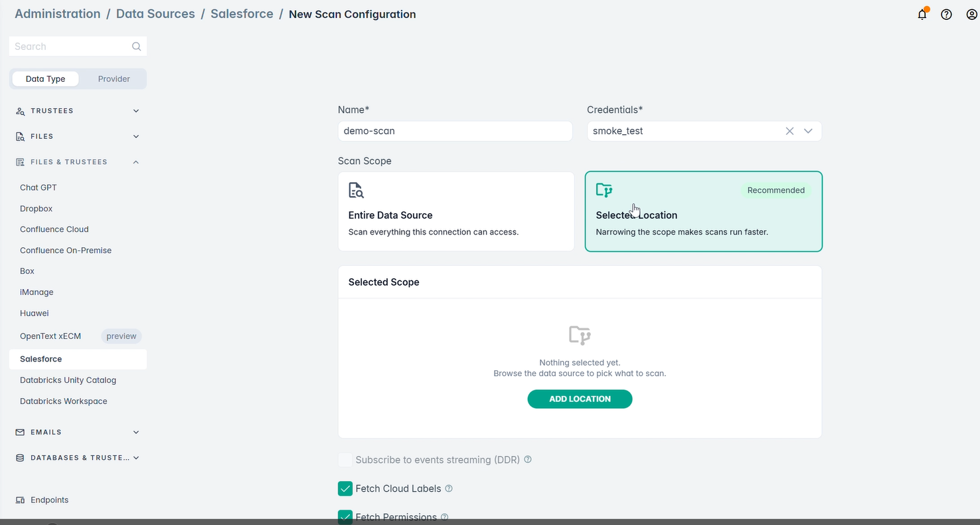Screen dimensions: 980x525
Task: Open Confluence Cloud data source
Action: (x=54, y=229)
